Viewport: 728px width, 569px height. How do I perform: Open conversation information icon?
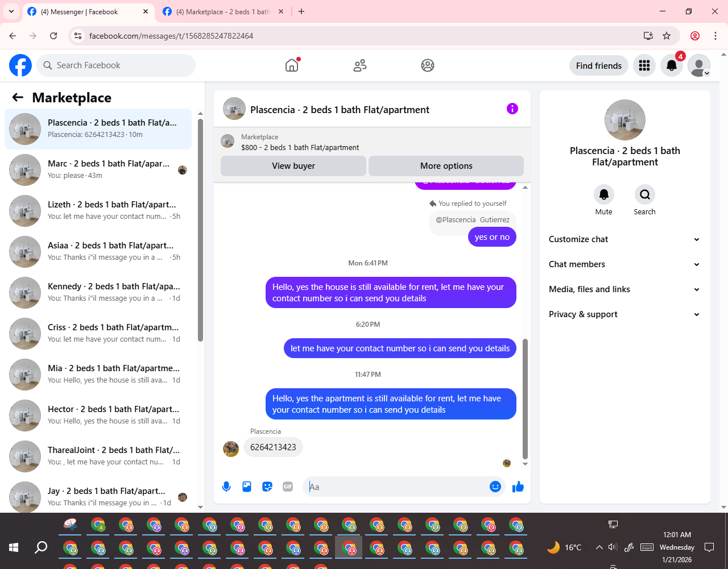tap(512, 109)
